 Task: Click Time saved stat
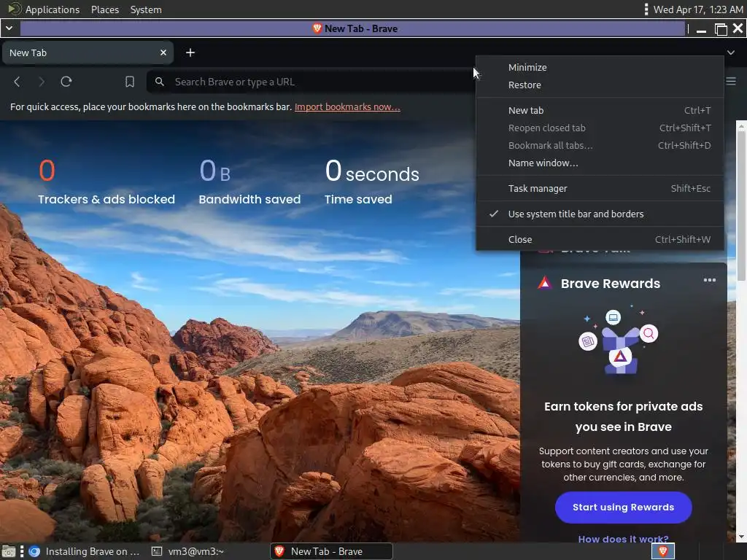372,183
